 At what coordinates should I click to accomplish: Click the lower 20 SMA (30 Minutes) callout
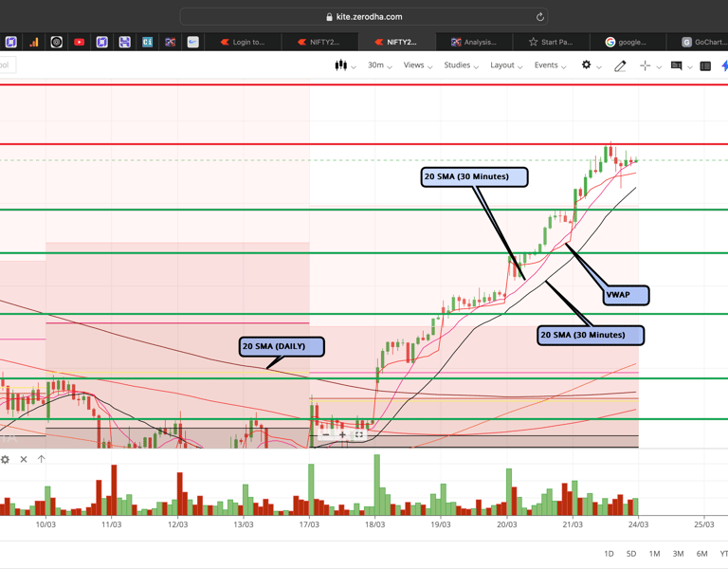591,335
